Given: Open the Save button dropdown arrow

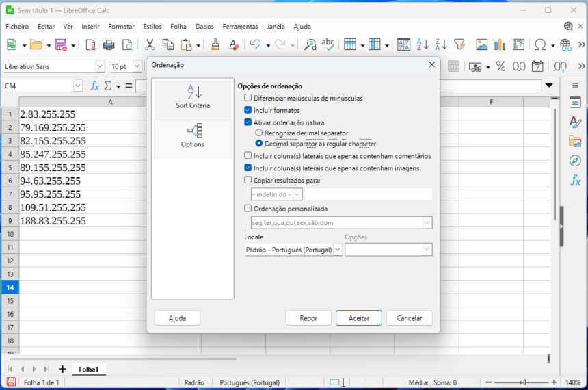Looking at the screenshot, I should pyautogui.click(x=73, y=45).
